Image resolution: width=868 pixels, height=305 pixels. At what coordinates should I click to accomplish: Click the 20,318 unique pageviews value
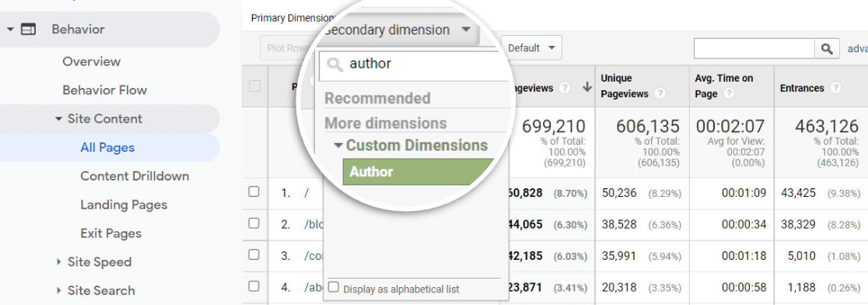(618, 287)
